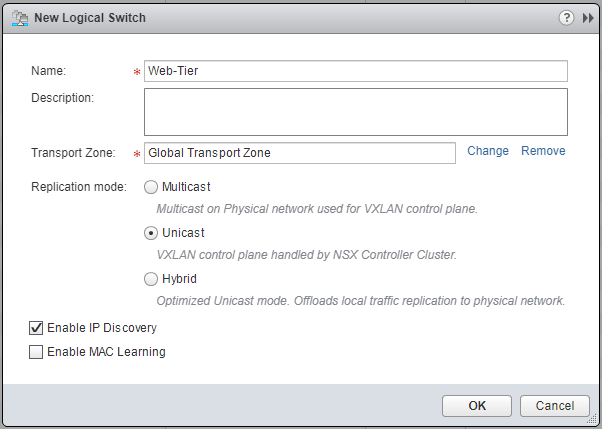Confirm with the OK button

tap(477, 406)
